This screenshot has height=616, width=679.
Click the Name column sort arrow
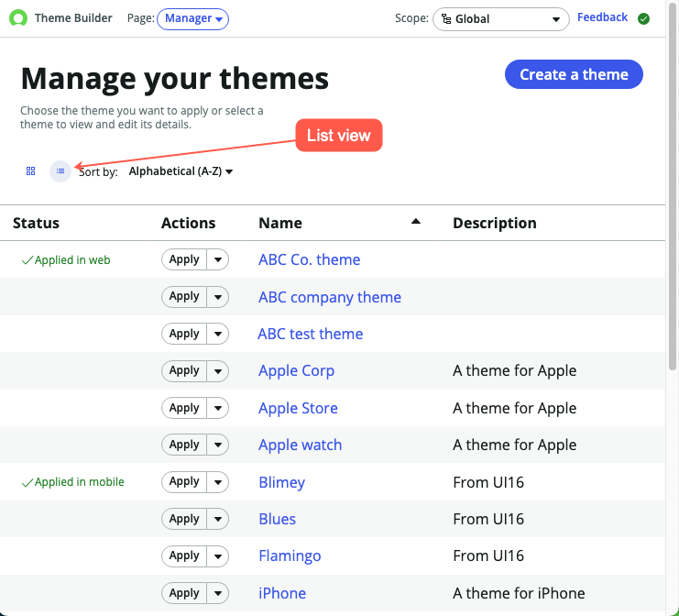tap(416, 221)
